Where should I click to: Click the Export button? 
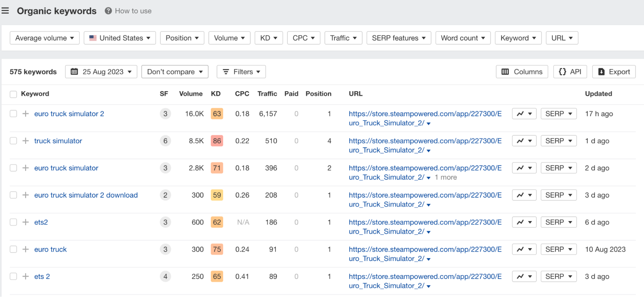(614, 72)
